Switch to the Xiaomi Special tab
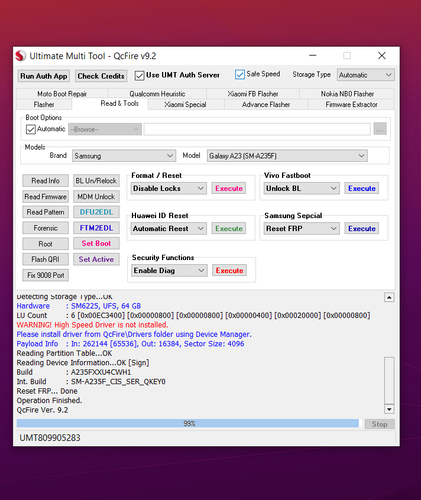The height and width of the screenshot is (500, 421). [x=185, y=104]
